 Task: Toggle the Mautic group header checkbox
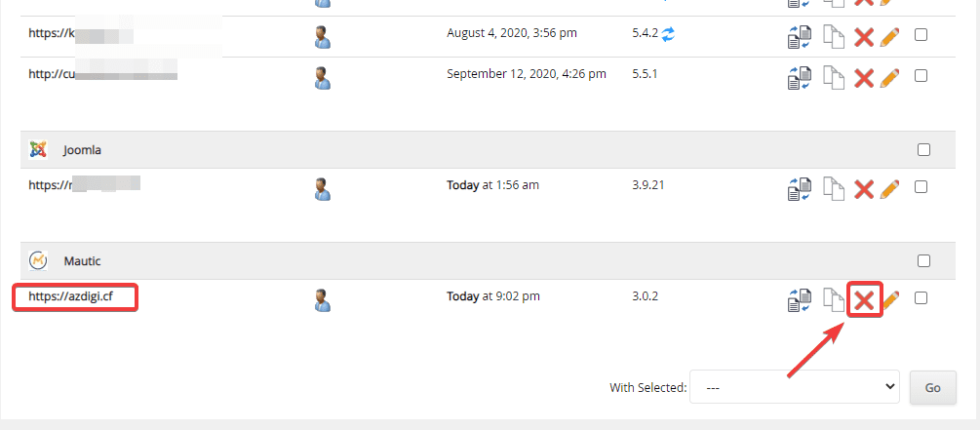[x=923, y=261]
